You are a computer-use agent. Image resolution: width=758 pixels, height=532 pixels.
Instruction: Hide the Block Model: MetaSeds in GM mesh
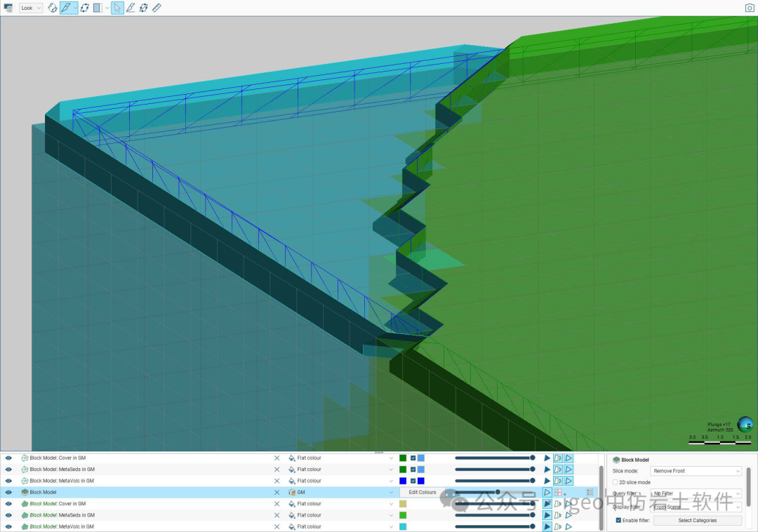point(8,470)
